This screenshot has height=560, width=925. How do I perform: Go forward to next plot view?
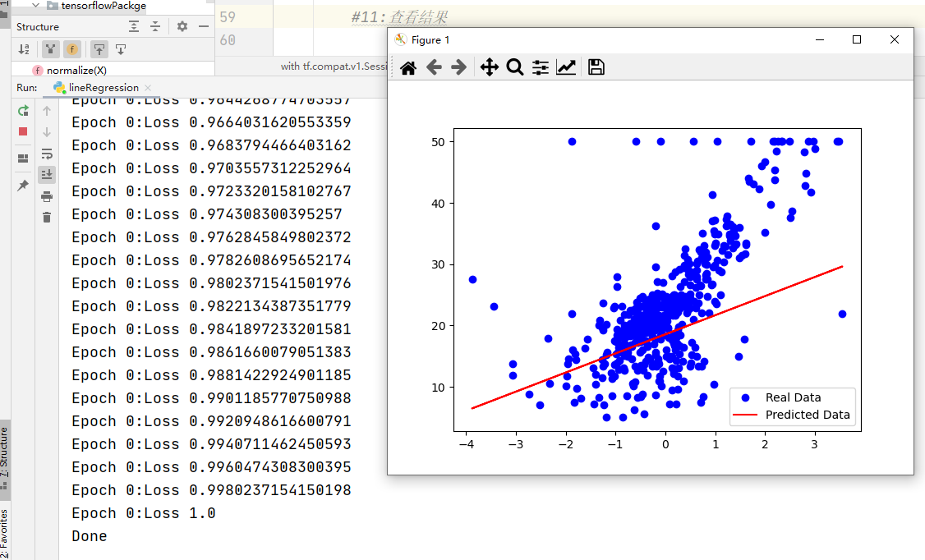pos(458,67)
